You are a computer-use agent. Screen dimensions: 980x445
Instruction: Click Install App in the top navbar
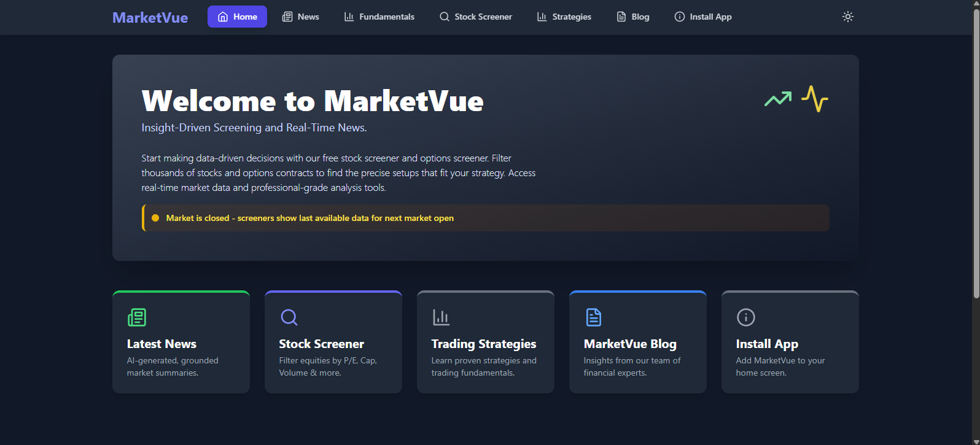pos(702,17)
